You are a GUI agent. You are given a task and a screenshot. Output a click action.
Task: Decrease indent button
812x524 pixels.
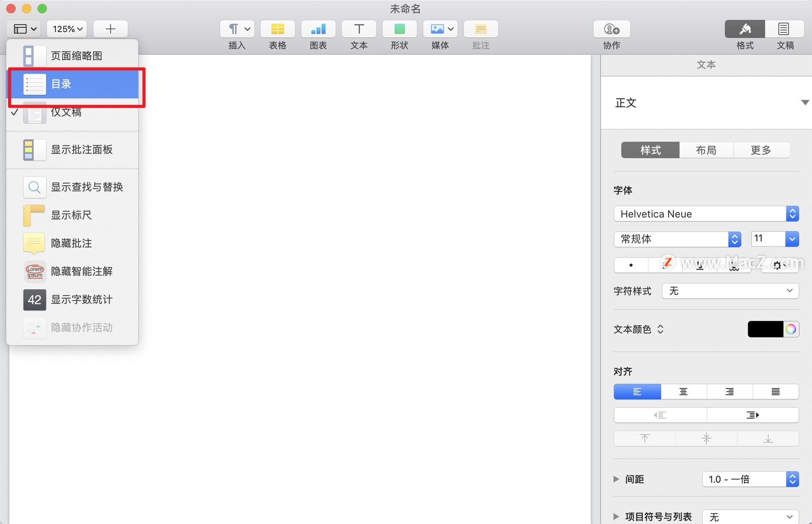click(x=660, y=415)
